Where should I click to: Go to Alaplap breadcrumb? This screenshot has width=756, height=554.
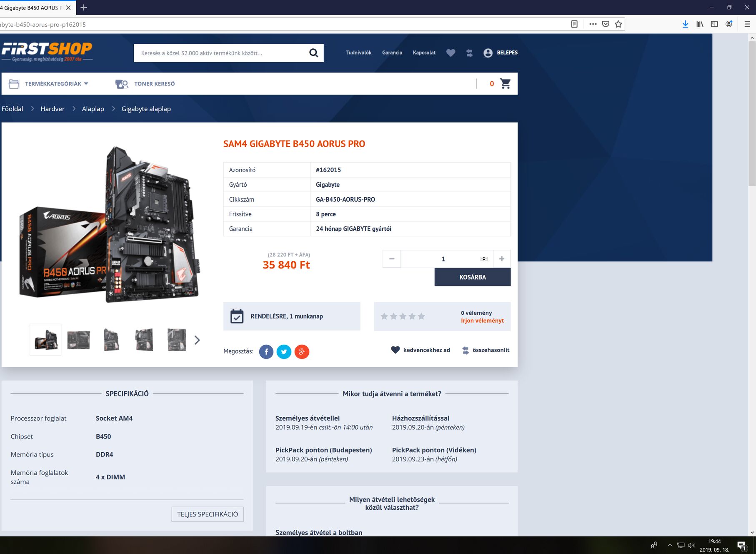click(93, 109)
